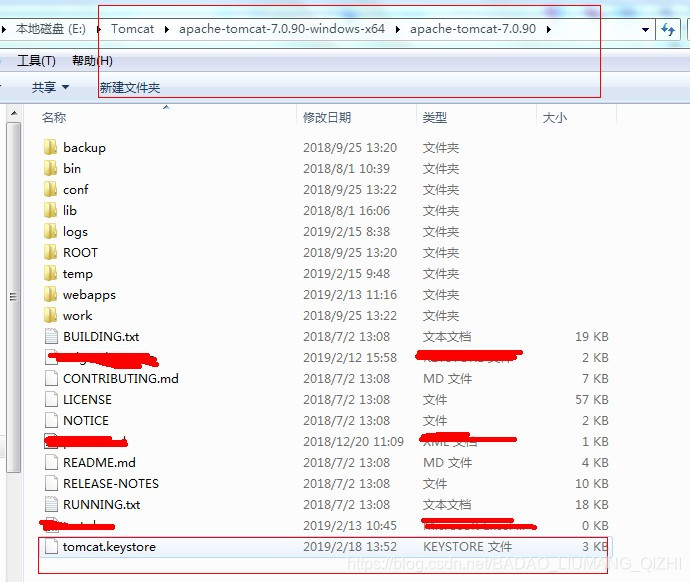
Task: Select the tomcat.keystore file name
Action: pos(109,547)
